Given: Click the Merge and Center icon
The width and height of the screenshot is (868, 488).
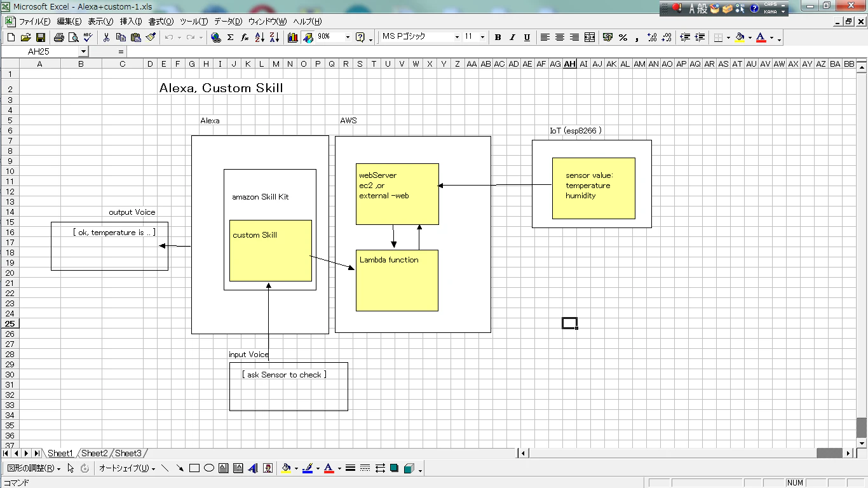Looking at the screenshot, I should [x=589, y=37].
